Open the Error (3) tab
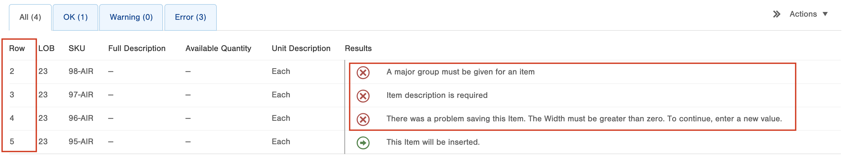This screenshot has height=164, width=868. [x=190, y=17]
